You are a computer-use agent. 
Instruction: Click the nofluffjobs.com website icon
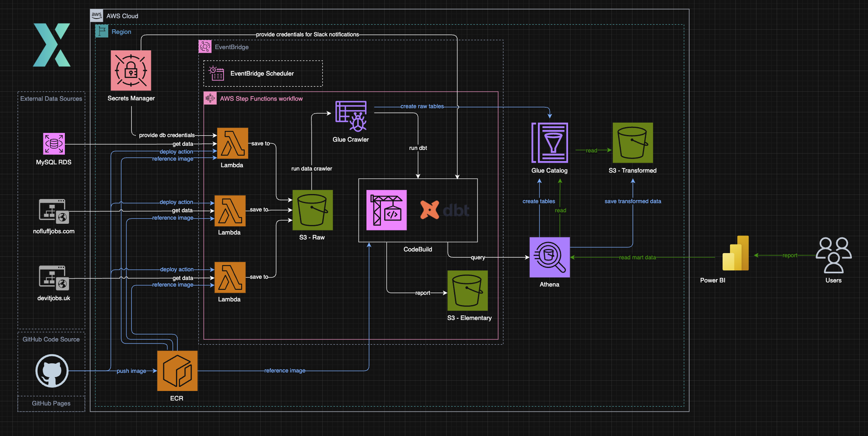pyautogui.click(x=54, y=211)
